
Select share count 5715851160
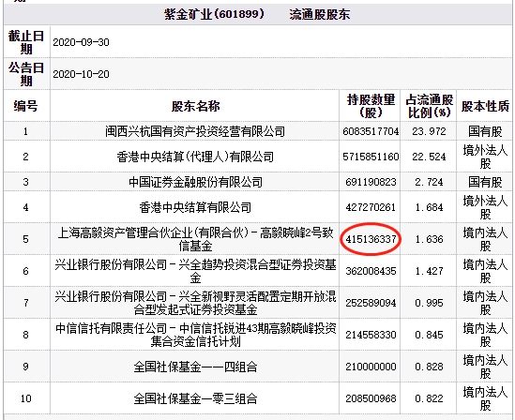[x=371, y=157]
